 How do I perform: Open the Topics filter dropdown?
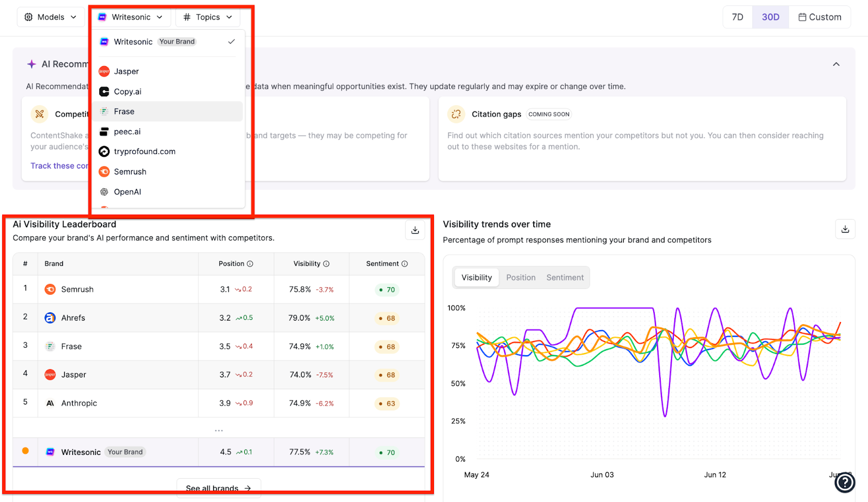[x=208, y=17]
